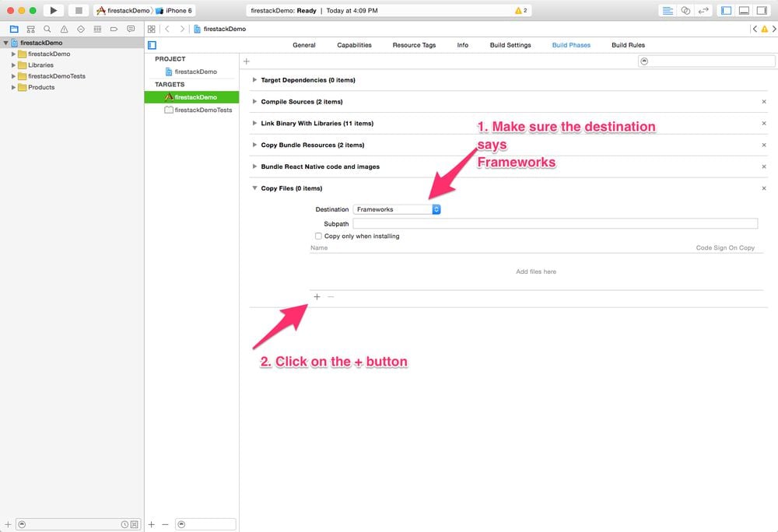Open the Symbol navigator
The width and height of the screenshot is (778, 532).
31,30
